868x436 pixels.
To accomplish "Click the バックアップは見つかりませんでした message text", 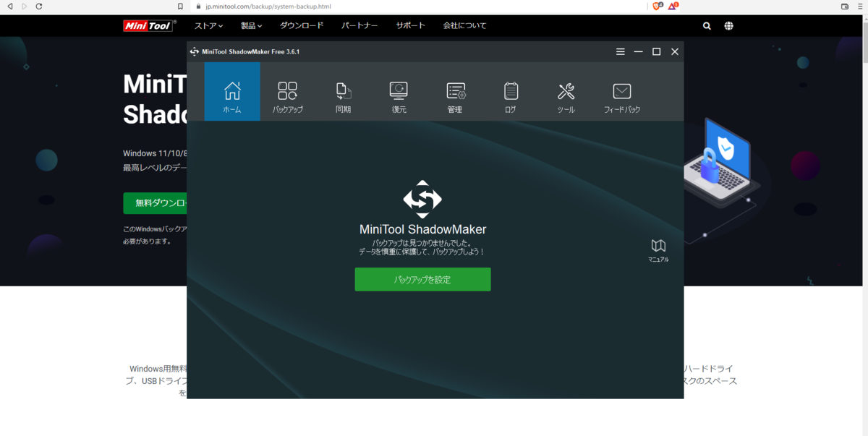I will click(422, 243).
